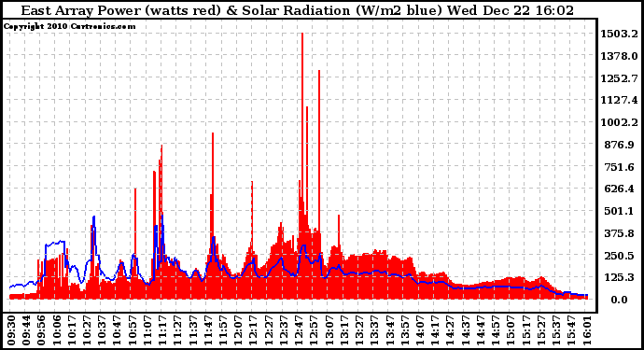Select the 11:27 time label
This screenshot has height=350, width=644.
coord(178,330)
